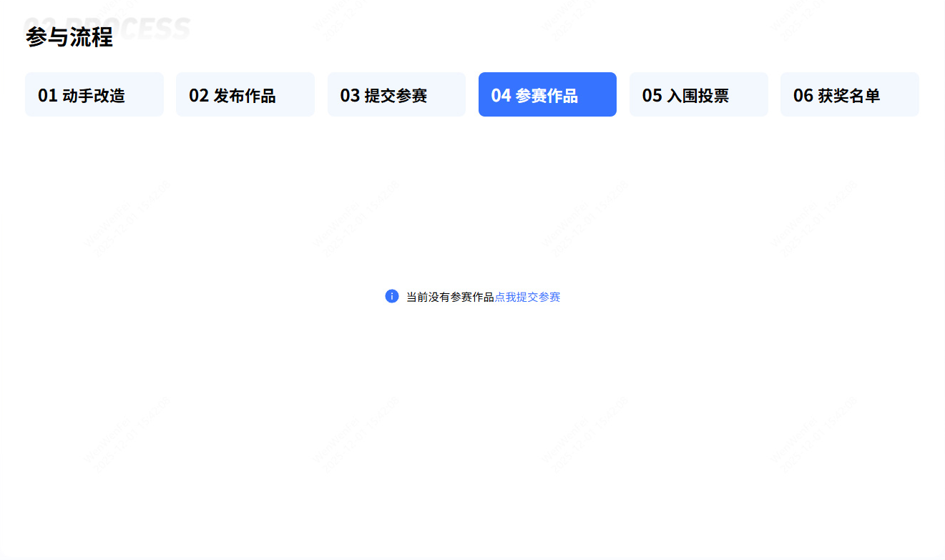Click the 动手改造 label text
This screenshot has height=560, width=945.
click(94, 95)
